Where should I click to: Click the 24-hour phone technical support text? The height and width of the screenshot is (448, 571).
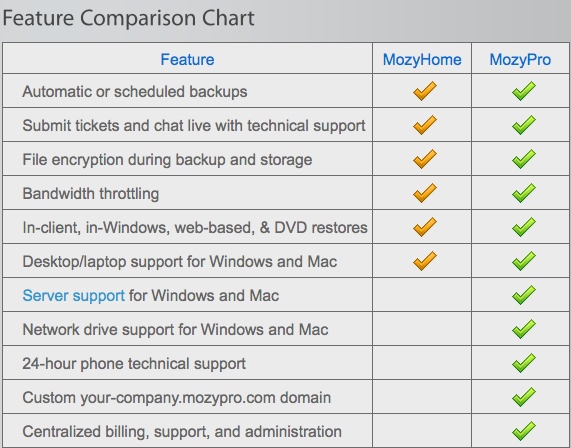pos(134,363)
